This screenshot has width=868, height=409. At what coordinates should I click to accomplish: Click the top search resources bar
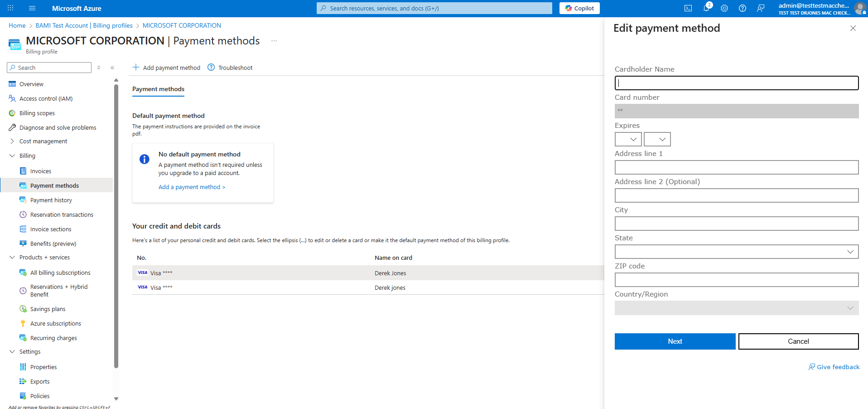(434, 8)
